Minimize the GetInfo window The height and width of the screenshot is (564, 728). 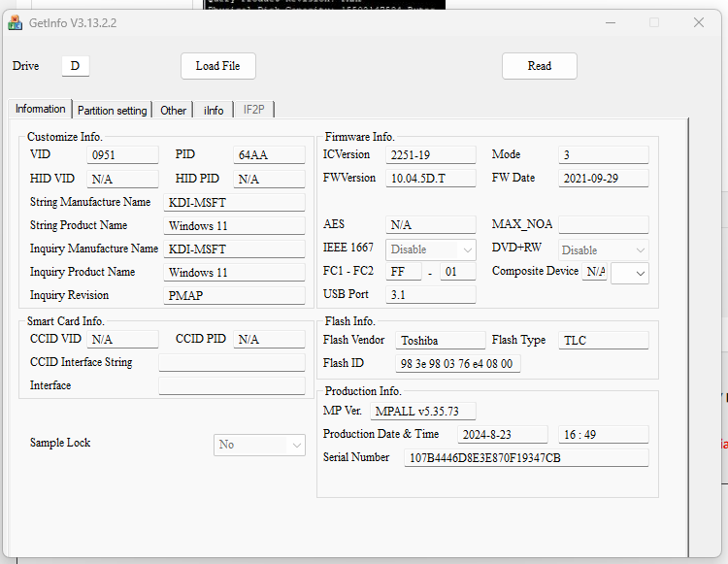pos(611,22)
